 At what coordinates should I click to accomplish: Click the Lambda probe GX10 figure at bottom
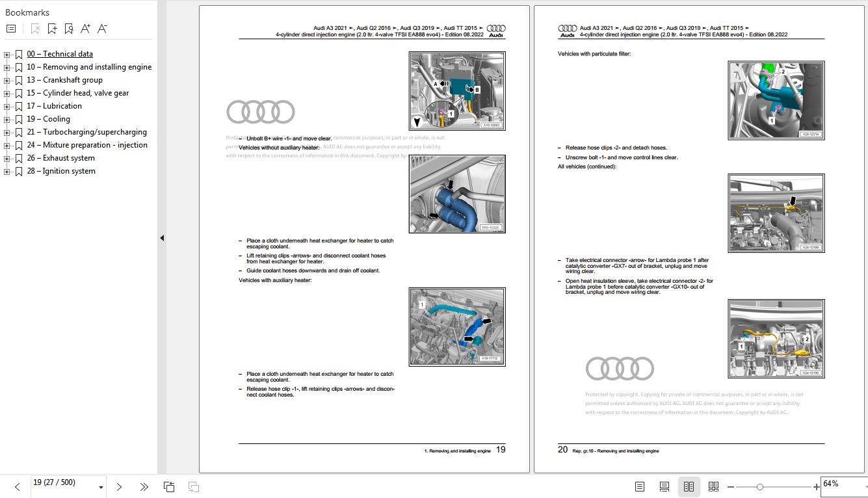[x=776, y=339]
